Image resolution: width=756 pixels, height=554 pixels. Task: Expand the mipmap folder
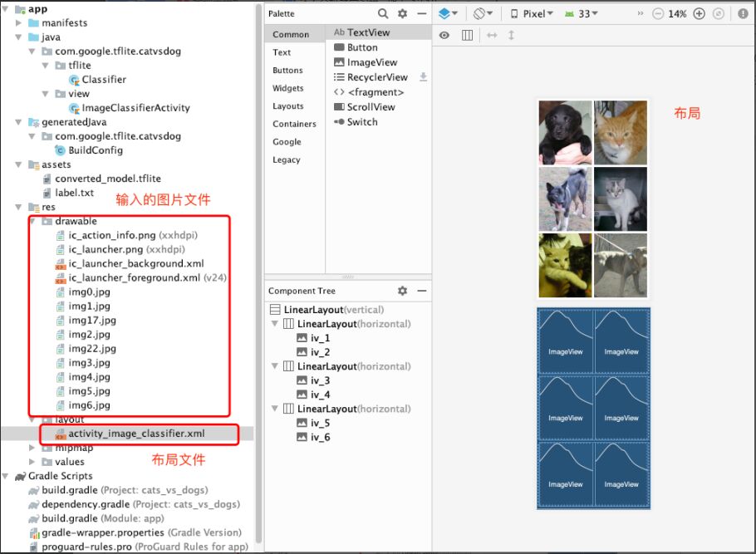tap(32, 448)
